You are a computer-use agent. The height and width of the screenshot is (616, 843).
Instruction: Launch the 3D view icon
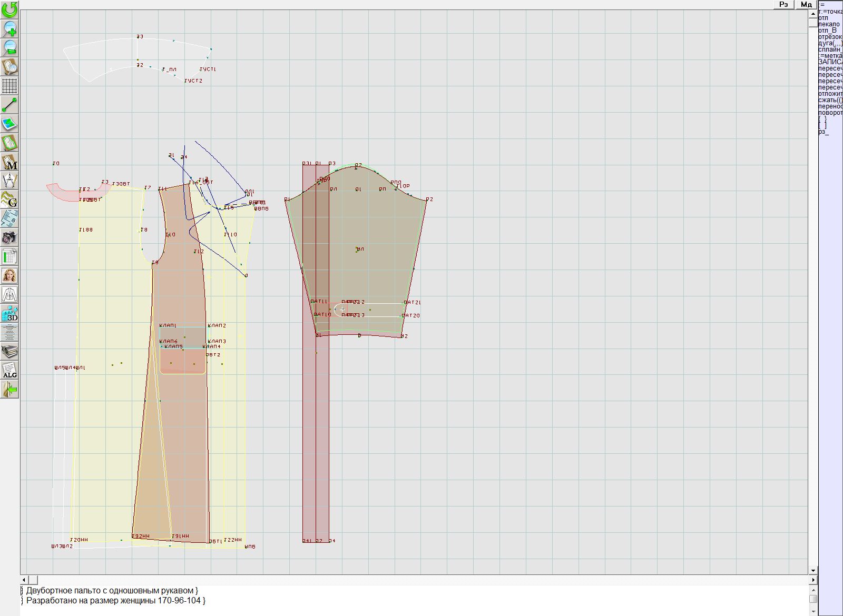tap(9, 314)
